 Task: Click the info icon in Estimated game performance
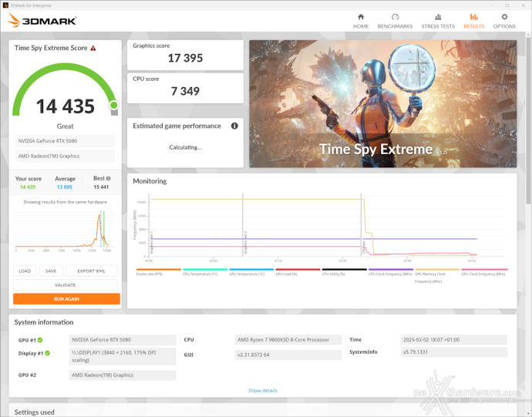click(234, 126)
